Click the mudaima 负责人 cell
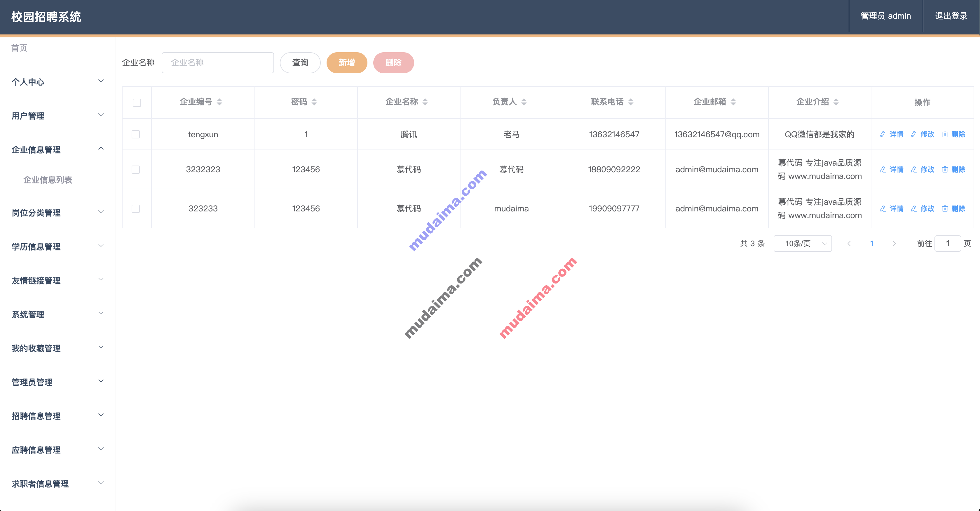The width and height of the screenshot is (980, 511). pyautogui.click(x=511, y=209)
